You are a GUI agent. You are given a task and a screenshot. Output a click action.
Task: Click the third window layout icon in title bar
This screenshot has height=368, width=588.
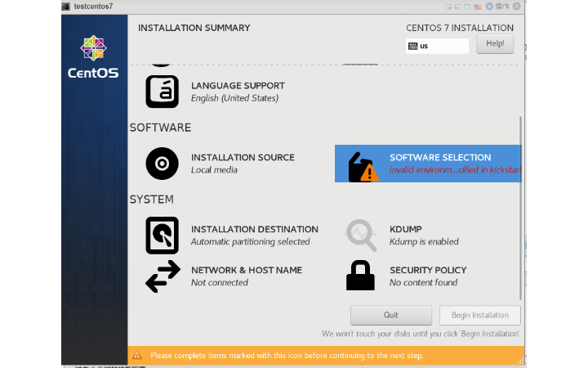467,7
